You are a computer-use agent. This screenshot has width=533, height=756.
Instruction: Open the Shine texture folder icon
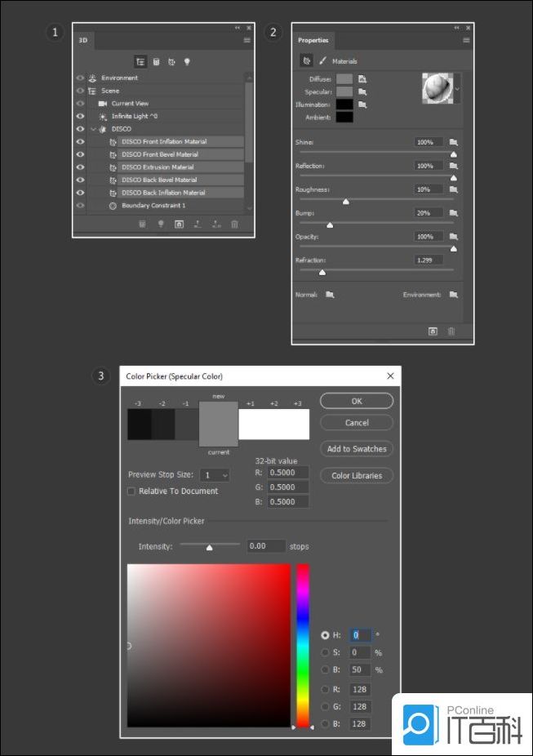click(x=453, y=142)
